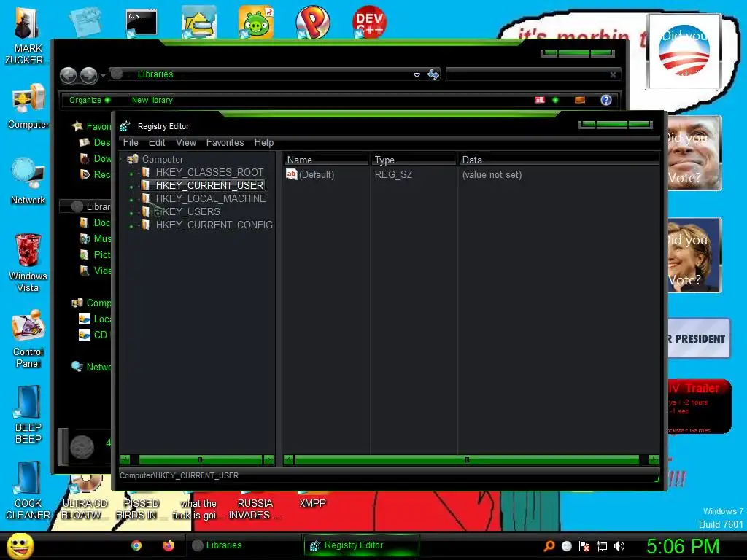
Task: Click the network tray icon
Action: [602, 546]
